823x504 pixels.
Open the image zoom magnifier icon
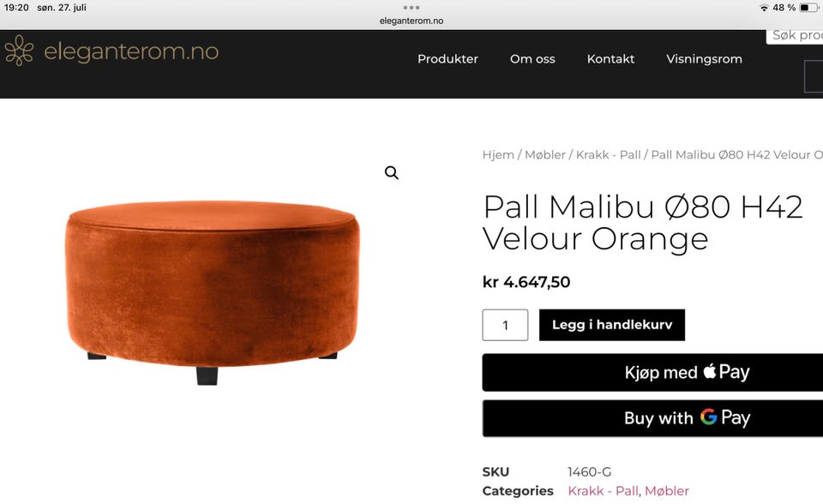pyautogui.click(x=392, y=173)
